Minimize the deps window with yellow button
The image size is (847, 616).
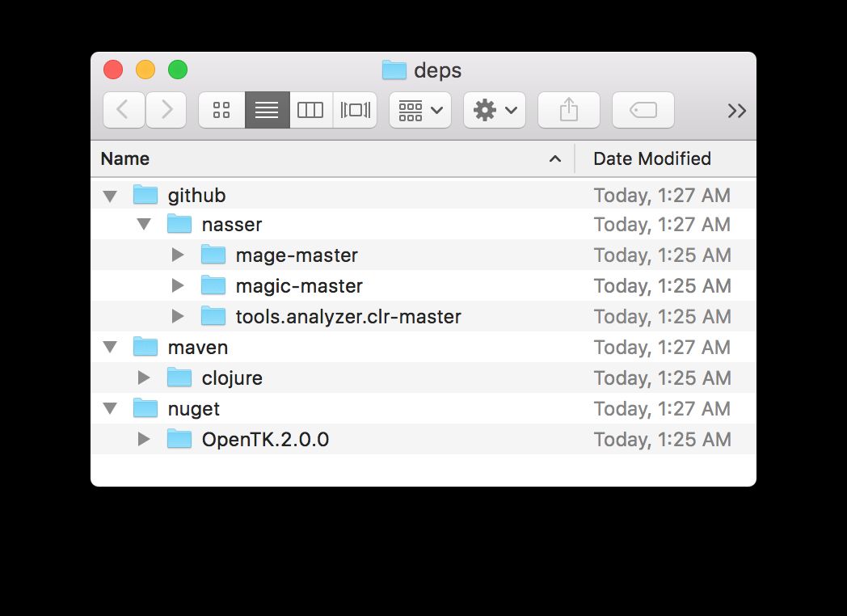145,70
